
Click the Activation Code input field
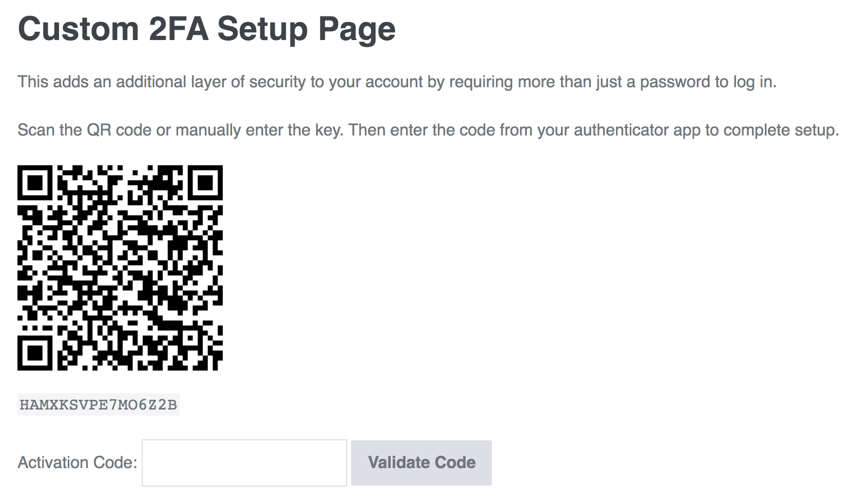pos(244,462)
